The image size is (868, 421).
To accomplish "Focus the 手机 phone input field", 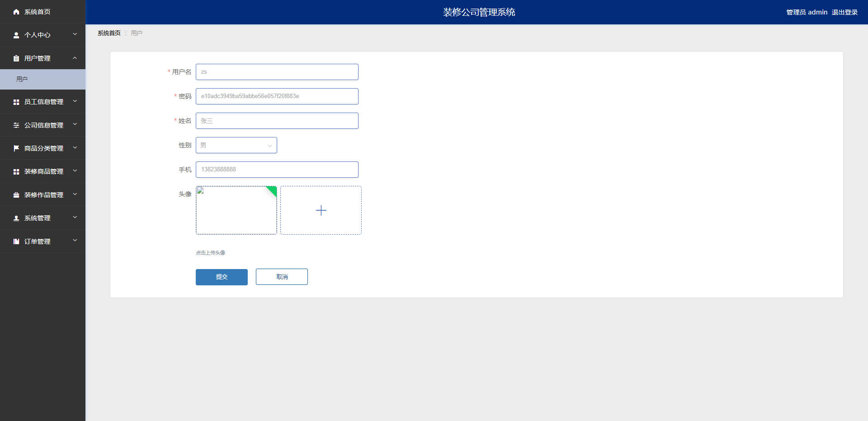I will click(x=277, y=170).
